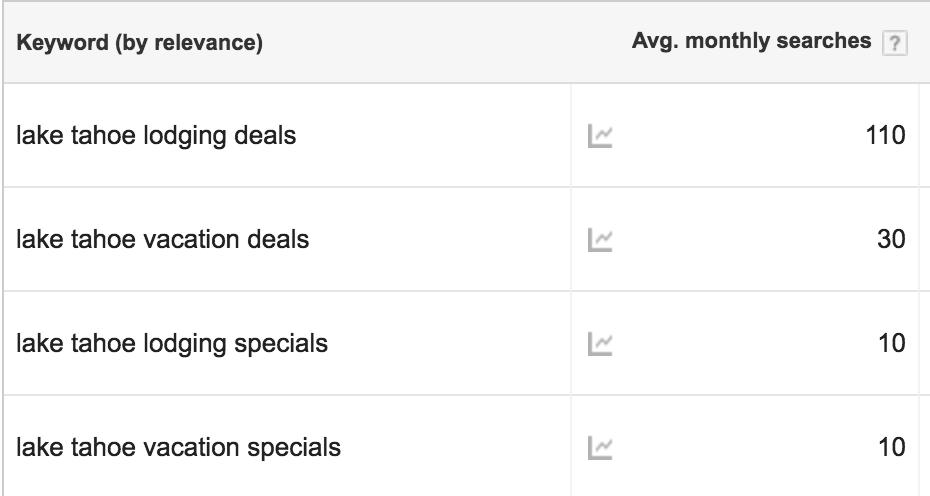The width and height of the screenshot is (930, 496).
Task: Click the 30 monthly searches value
Action: tap(891, 239)
